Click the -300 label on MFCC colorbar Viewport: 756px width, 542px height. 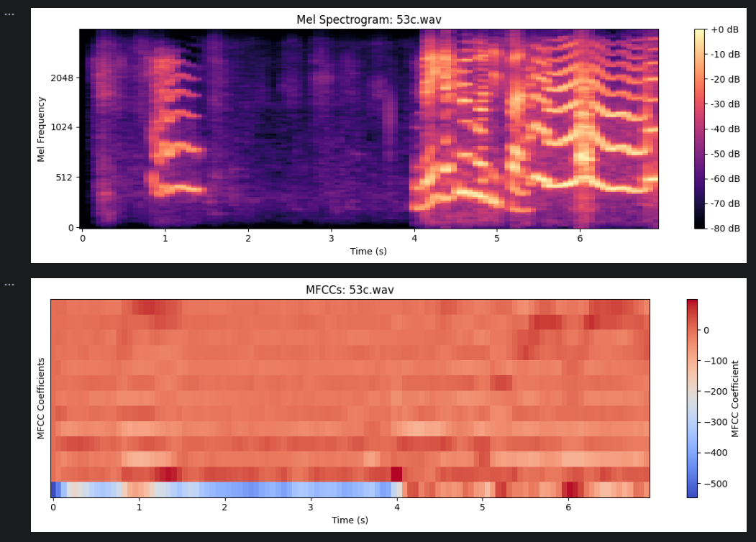click(x=716, y=422)
